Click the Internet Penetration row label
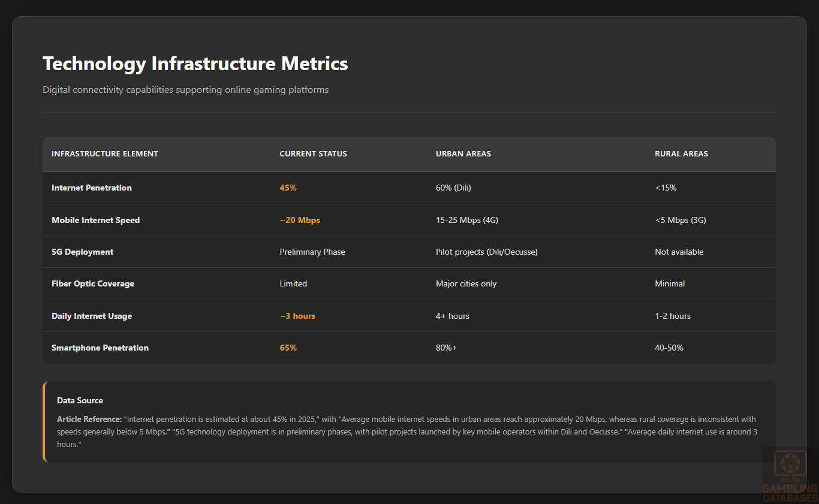Screen dimensions: 819x504 point(92,188)
